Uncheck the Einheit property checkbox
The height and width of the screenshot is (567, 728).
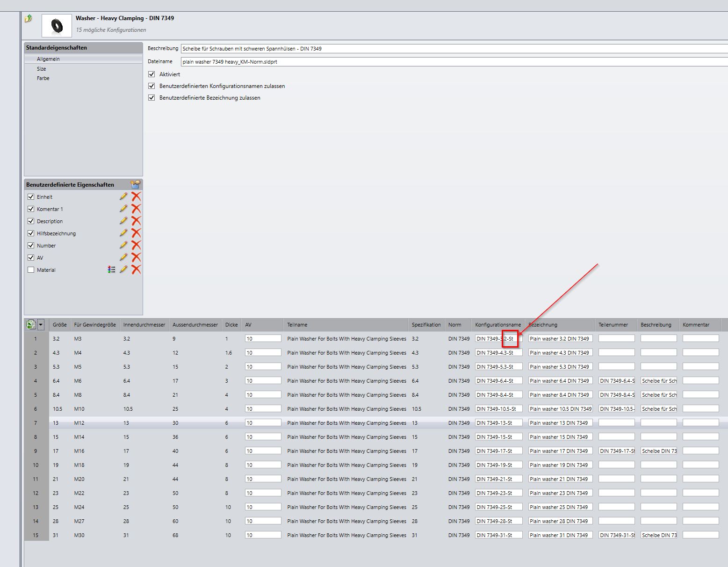pyautogui.click(x=31, y=197)
